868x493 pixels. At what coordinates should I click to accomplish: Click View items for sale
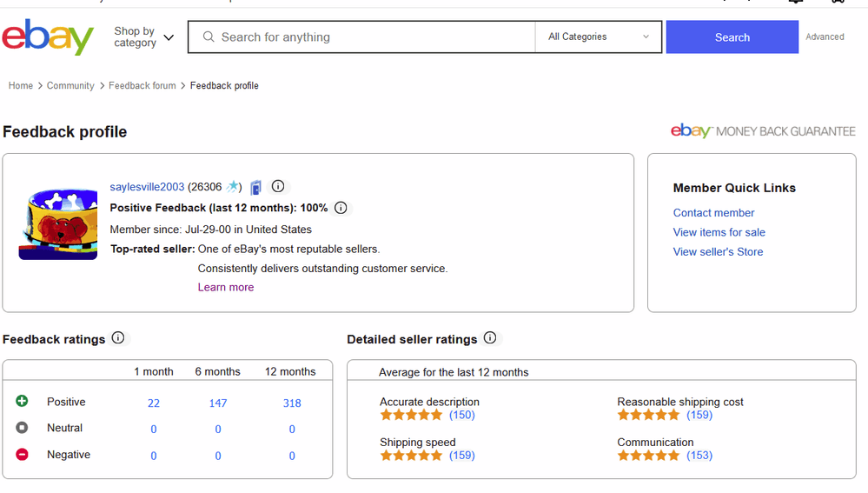coord(719,233)
